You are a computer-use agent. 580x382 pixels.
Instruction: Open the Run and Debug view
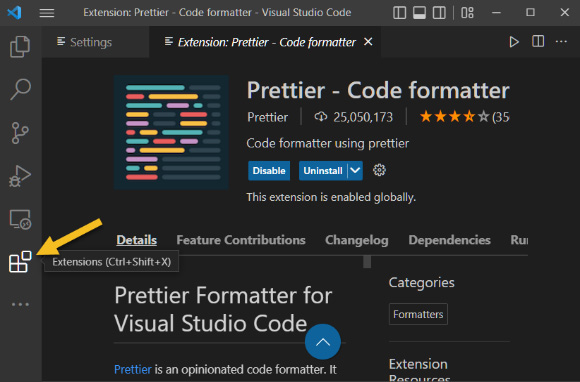(x=20, y=176)
